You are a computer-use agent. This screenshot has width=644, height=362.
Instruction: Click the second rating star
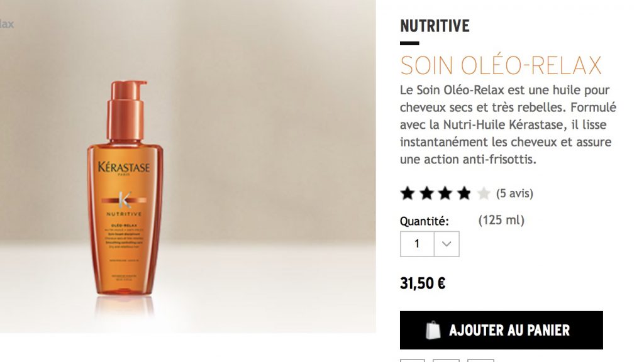[426, 193]
